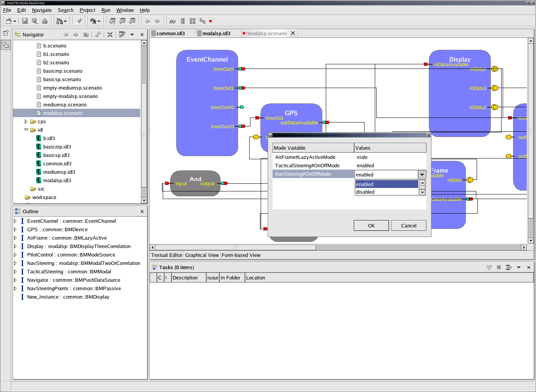The height and width of the screenshot is (392, 536).
Task: Click the Navigator back arrow icon
Action: point(66,34)
